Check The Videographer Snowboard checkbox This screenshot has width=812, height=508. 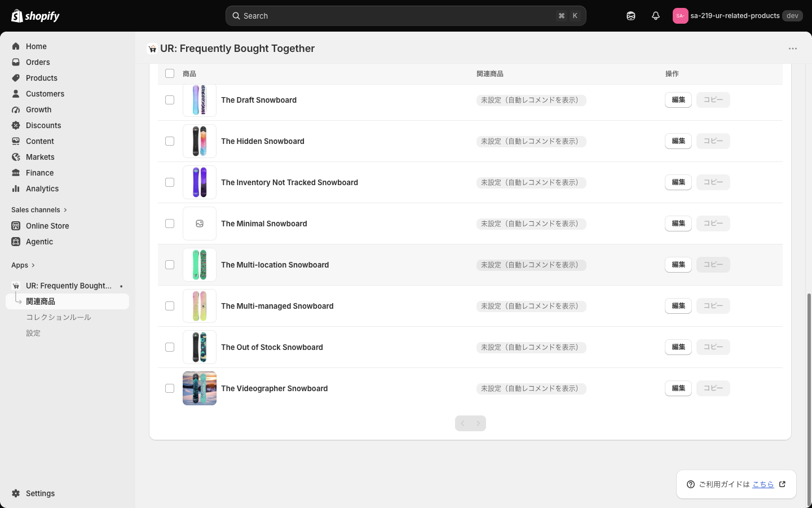[x=170, y=388]
